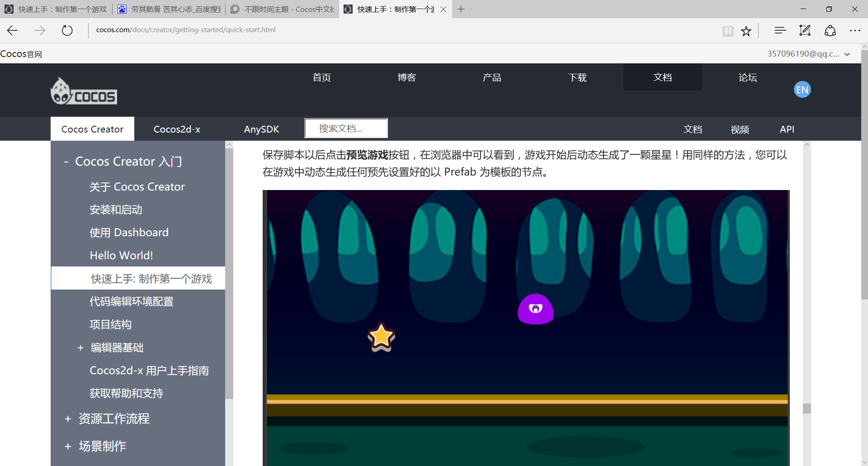Switch language with the EN button
This screenshot has height=466, width=868.
tap(802, 90)
